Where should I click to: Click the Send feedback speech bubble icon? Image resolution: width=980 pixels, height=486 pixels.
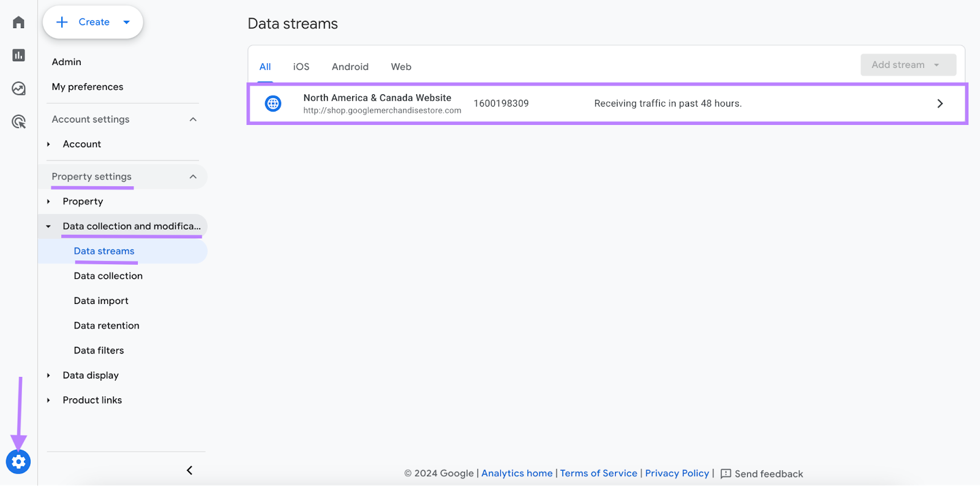[726, 474]
